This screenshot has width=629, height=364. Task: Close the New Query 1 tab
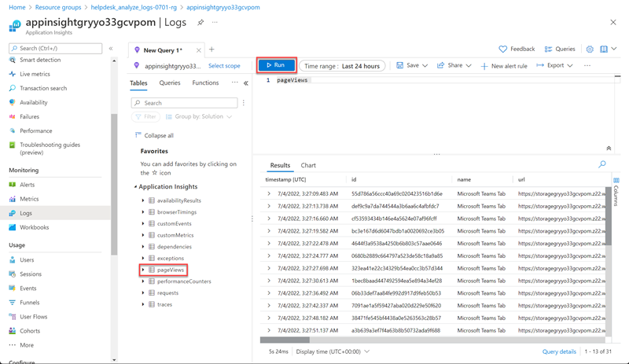coord(199,50)
